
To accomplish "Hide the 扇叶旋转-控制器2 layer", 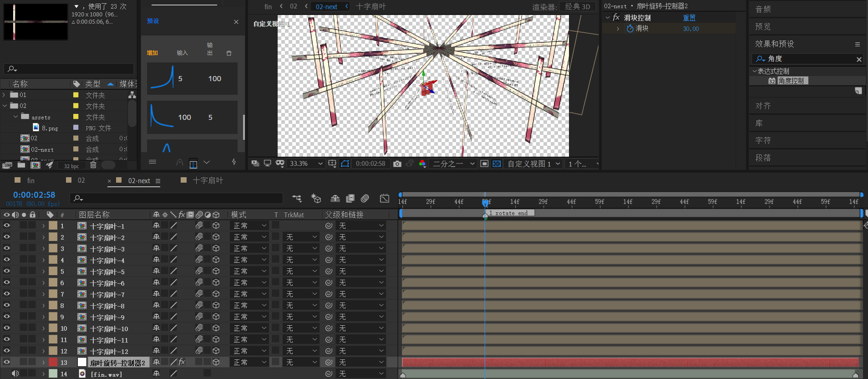I will (x=6, y=362).
